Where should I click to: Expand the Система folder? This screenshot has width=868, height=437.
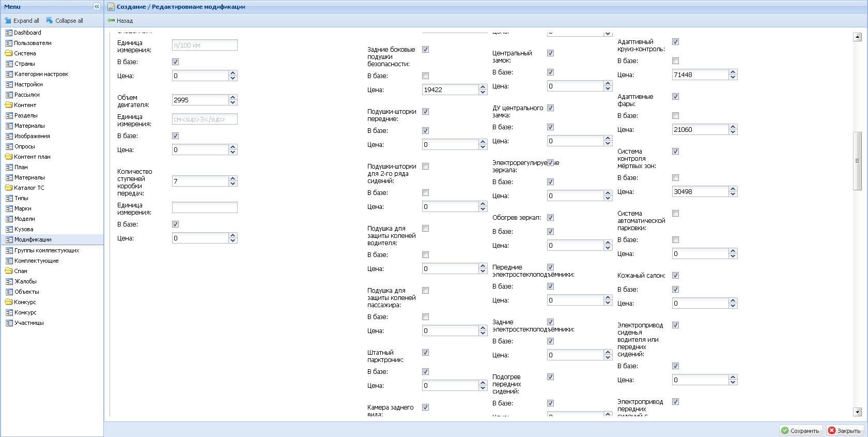[9, 53]
